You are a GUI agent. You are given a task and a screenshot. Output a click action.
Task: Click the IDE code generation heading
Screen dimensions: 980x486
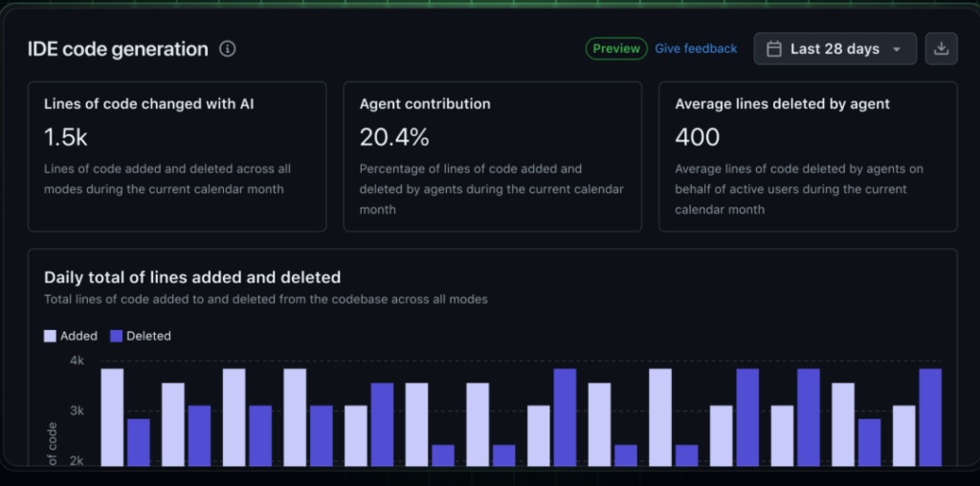[x=118, y=50]
